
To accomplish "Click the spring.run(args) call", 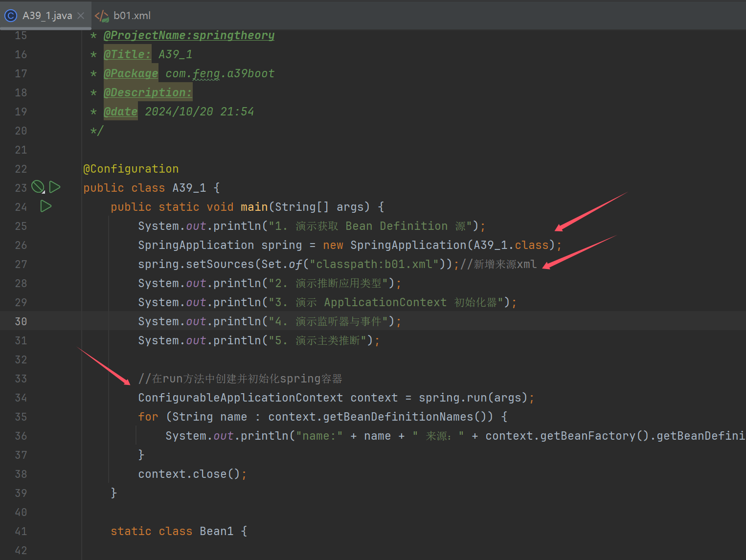I will 473,398.
